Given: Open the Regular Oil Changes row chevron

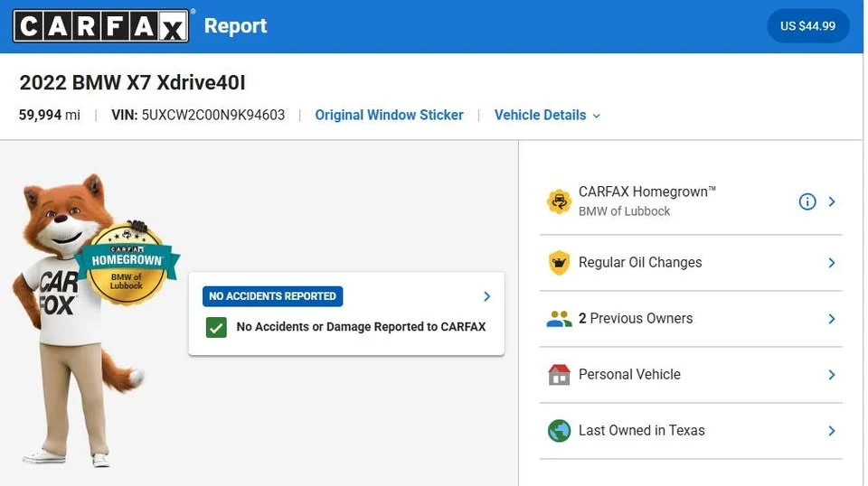Looking at the screenshot, I should pos(832,263).
